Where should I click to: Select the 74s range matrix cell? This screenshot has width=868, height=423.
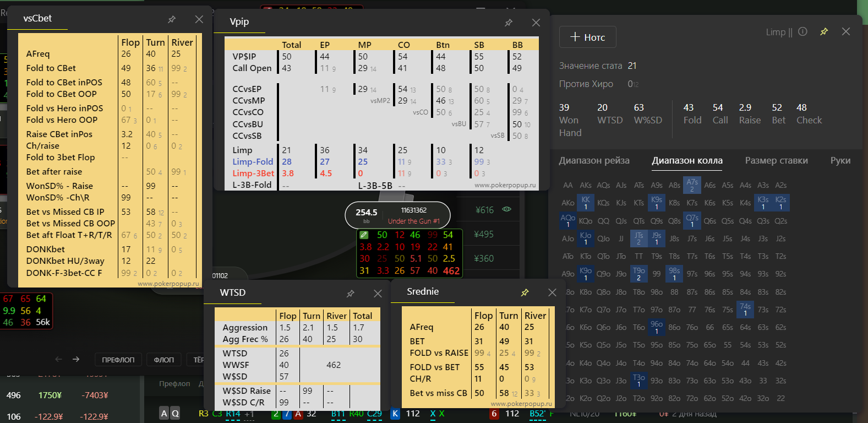(x=745, y=309)
